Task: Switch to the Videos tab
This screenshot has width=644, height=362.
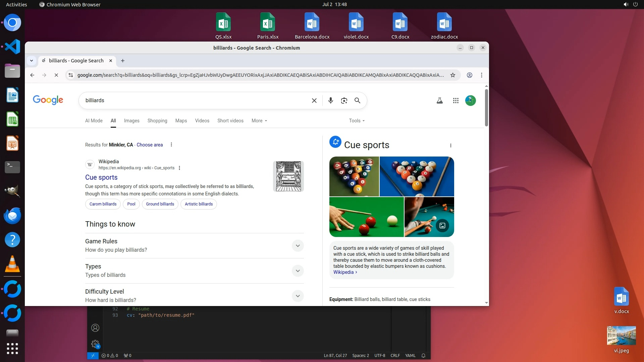Action: (x=202, y=121)
